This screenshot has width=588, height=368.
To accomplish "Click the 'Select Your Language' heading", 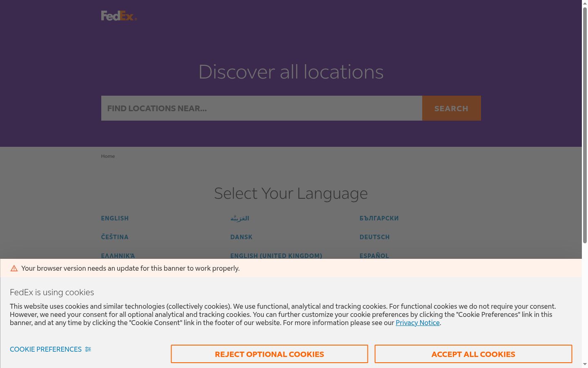I will [x=291, y=193].
